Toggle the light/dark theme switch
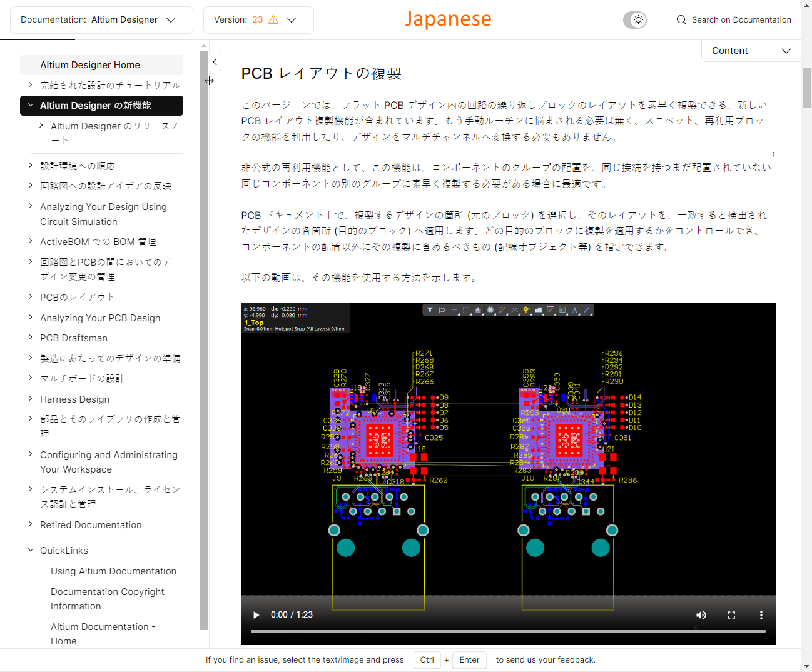The width and height of the screenshot is (812, 672). (x=635, y=20)
